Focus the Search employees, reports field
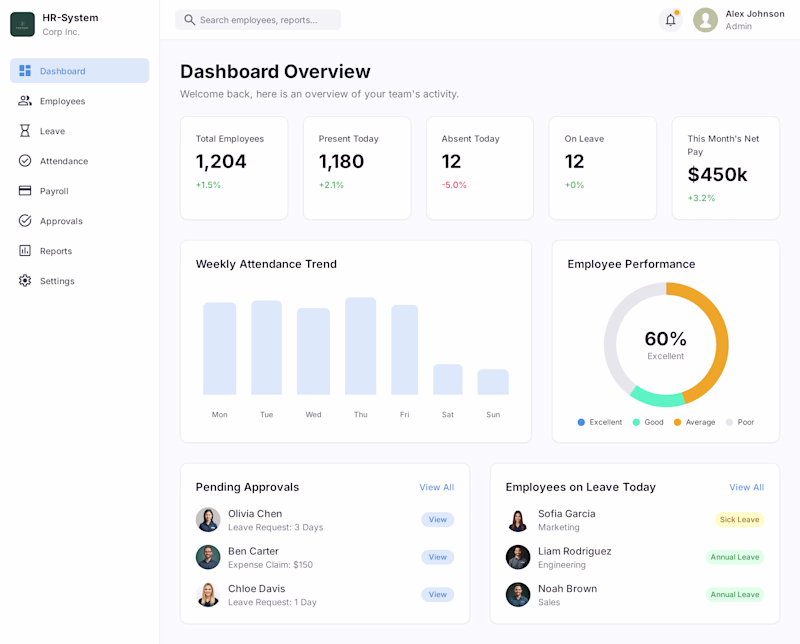The image size is (800, 644). (x=258, y=20)
